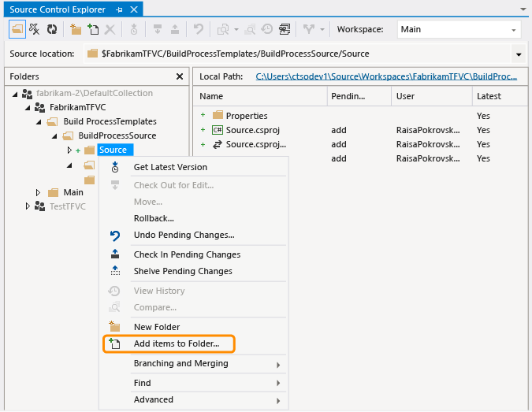Open the Find submenu
Viewport: 532px width, 412px height.
pyautogui.click(x=193, y=383)
